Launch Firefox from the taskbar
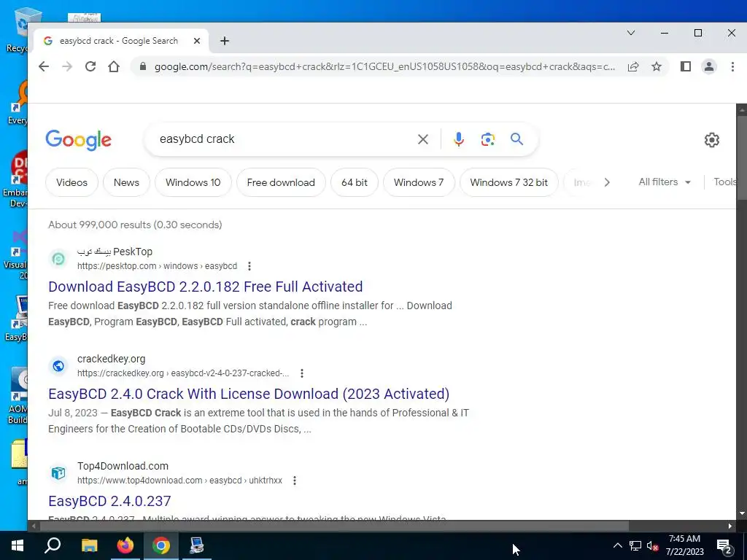747x560 pixels. (125, 545)
